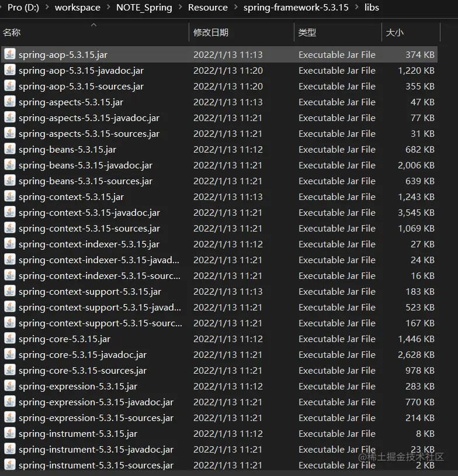Expand chevron after workspace in address bar
The width and height of the screenshot is (458, 476).
coord(108,7)
